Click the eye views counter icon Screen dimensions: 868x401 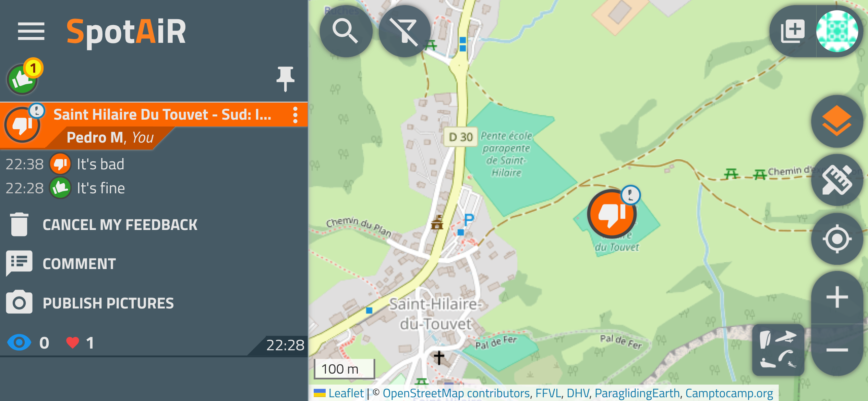pyautogui.click(x=19, y=343)
